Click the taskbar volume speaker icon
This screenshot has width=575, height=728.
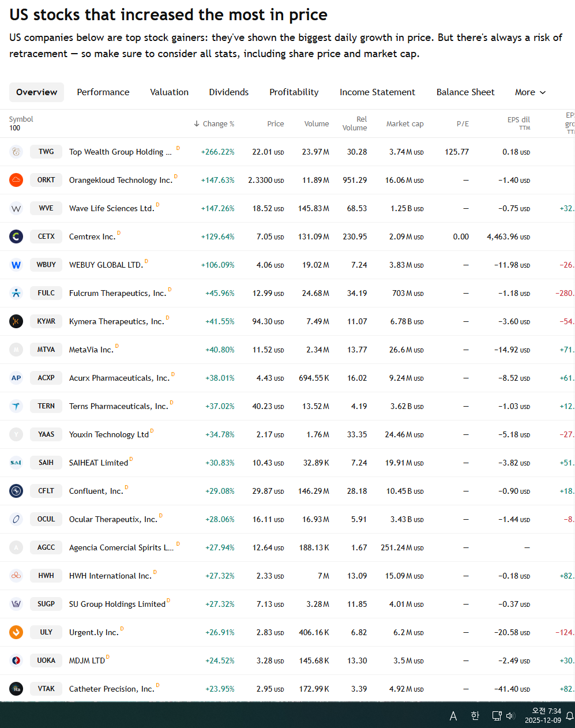pos(510,716)
